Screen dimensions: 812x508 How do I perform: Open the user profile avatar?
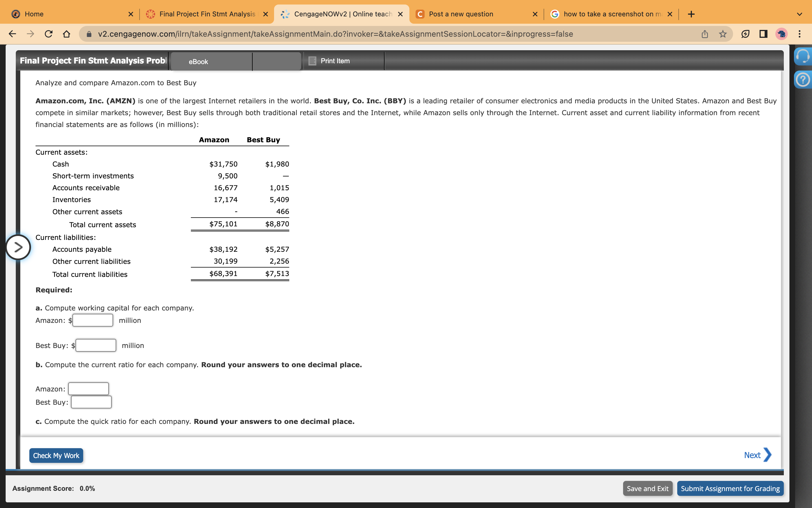(x=782, y=34)
